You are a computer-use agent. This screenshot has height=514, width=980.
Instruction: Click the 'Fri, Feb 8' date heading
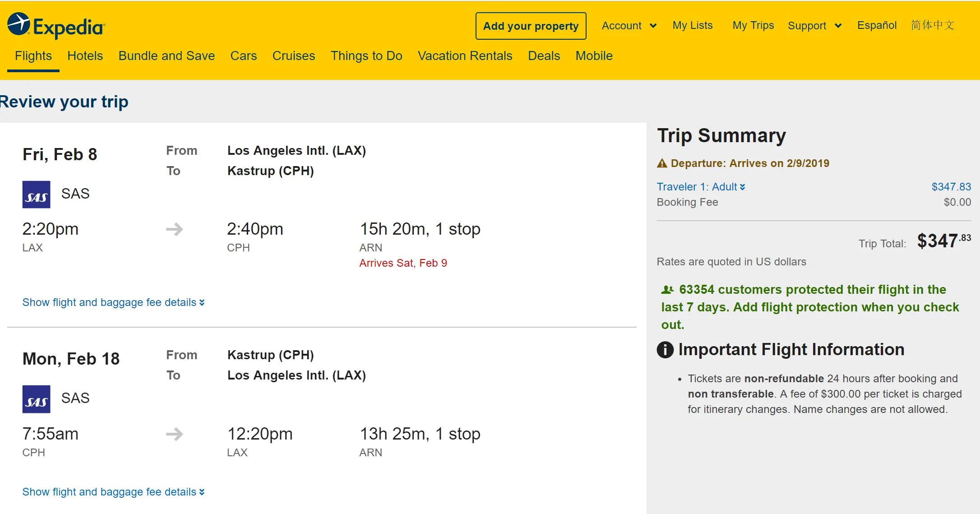tap(60, 155)
